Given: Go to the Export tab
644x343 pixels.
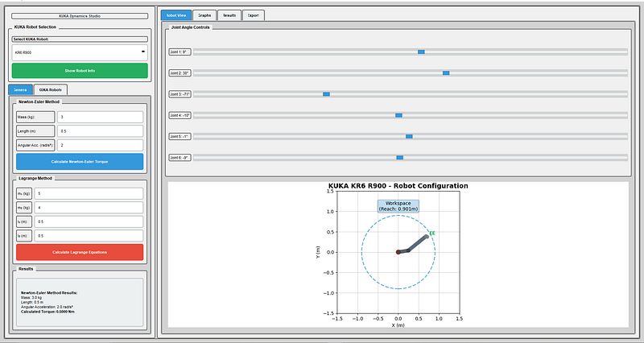Looking at the screenshot, I should 253,15.
